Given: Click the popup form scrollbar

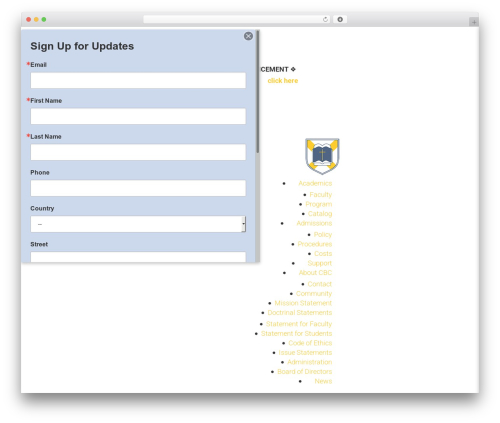Looking at the screenshot, I should (x=257, y=92).
